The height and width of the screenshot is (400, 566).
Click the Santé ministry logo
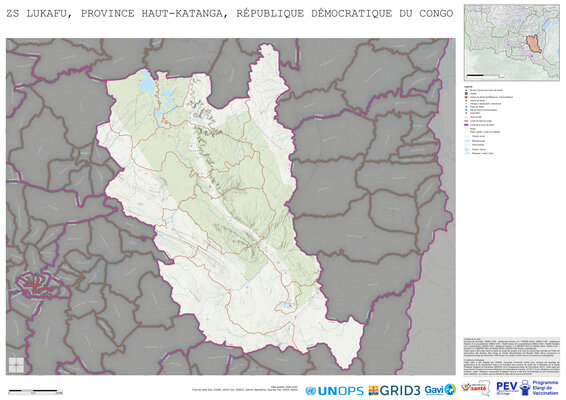coord(475,389)
